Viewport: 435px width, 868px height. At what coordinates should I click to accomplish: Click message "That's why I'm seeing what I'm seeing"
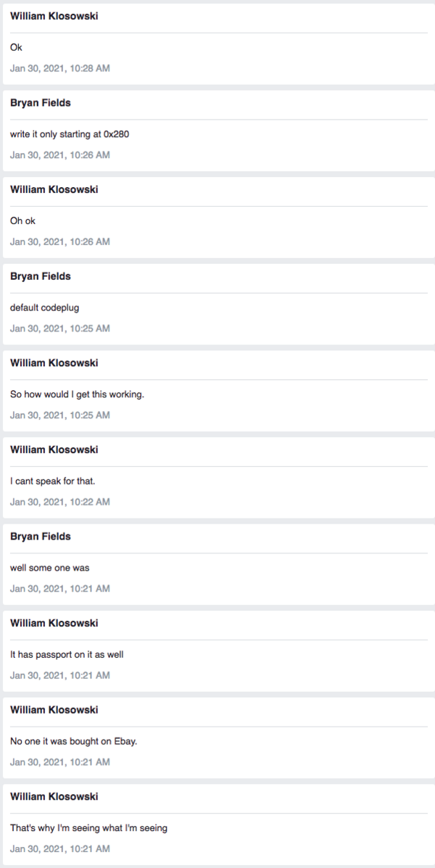88,828
